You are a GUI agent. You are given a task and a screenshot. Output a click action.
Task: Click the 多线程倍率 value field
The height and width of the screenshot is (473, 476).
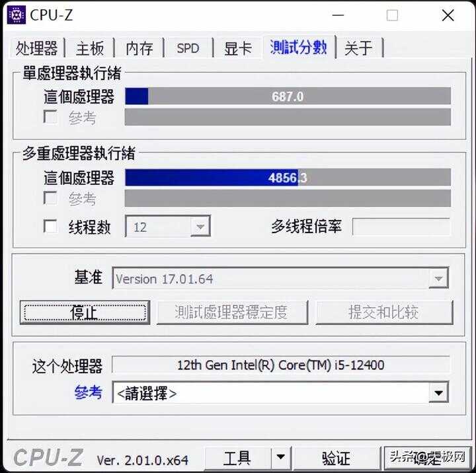coord(401,227)
